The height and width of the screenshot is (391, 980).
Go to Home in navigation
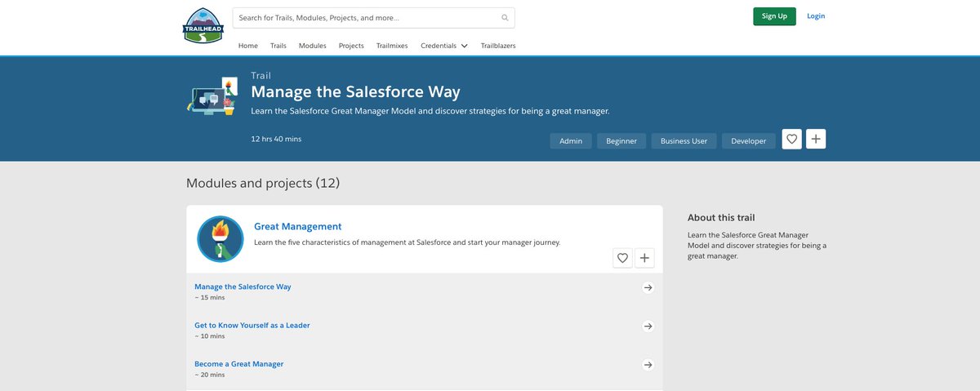click(x=248, y=46)
